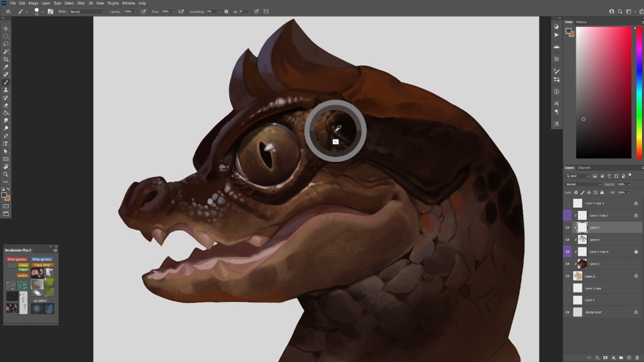Select the Type tool
Viewport: 644px width, 362px height.
click(x=6, y=144)
